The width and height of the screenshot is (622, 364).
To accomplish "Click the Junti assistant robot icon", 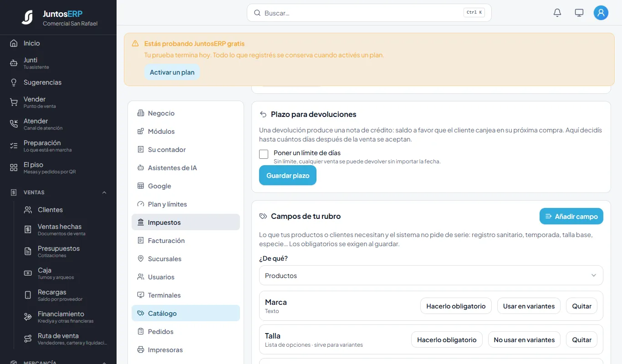I will 14,63.
